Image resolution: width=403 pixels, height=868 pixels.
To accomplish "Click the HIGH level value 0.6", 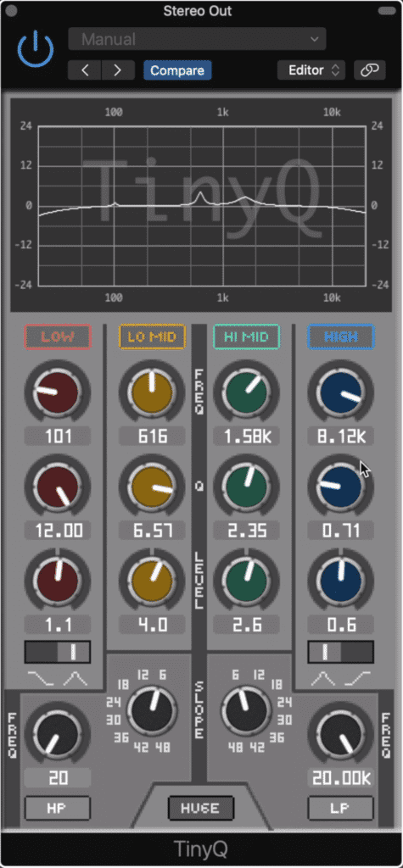I will [x=341, y=625].
